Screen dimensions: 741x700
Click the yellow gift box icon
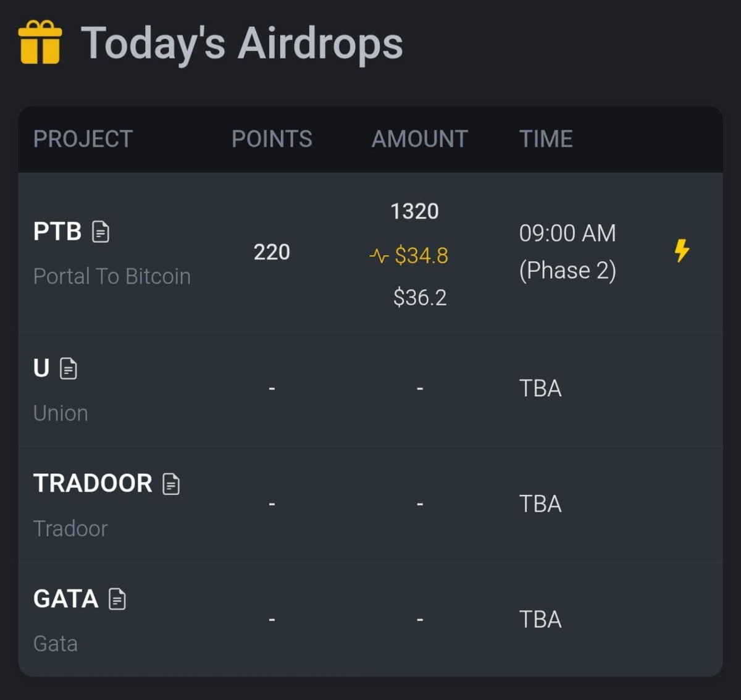point(40,43)
